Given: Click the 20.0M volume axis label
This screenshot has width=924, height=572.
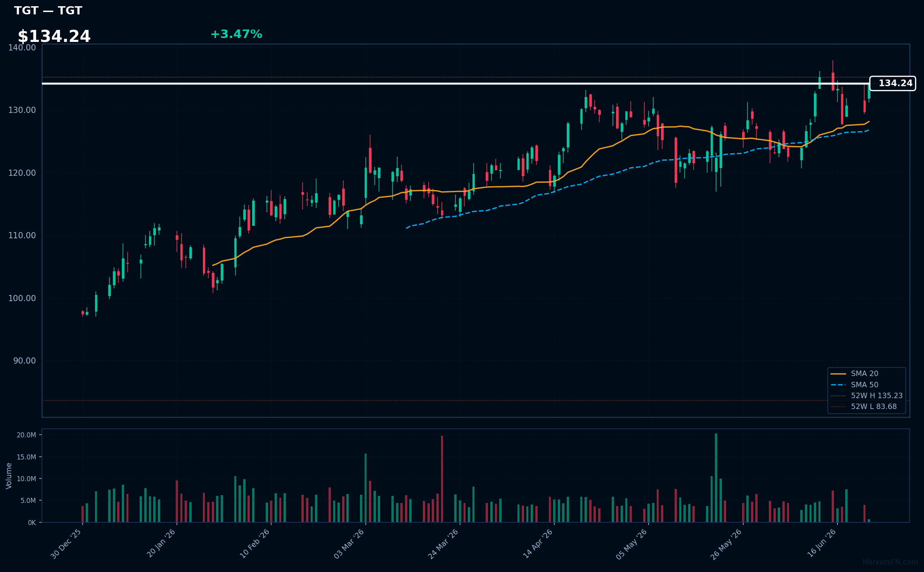Looking at the screenshot, I should (26, 435).
